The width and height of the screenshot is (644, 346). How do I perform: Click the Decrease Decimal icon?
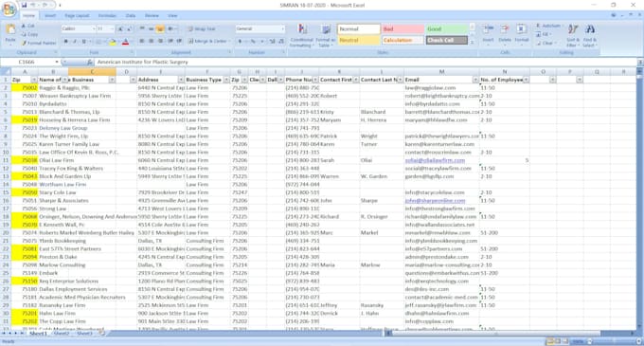(281, 42)
